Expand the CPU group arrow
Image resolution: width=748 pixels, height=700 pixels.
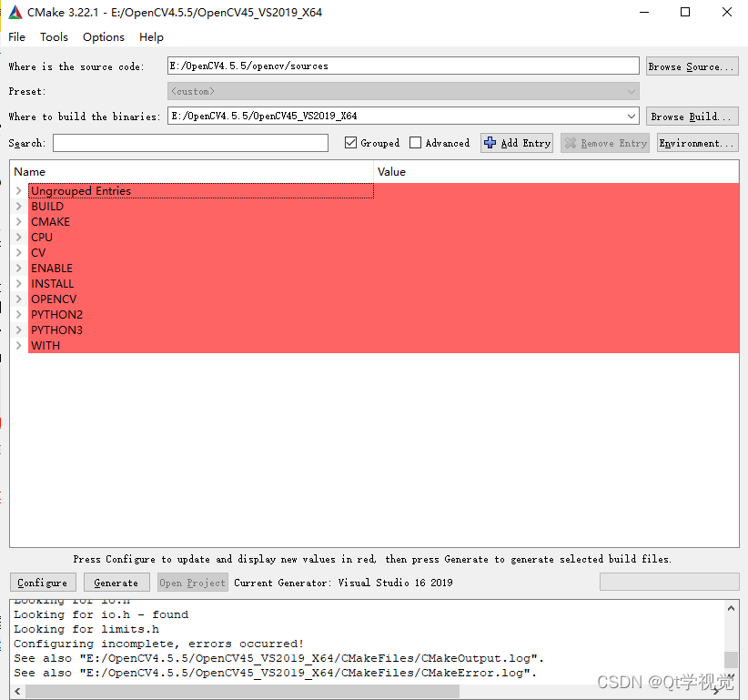coord(18,238)
